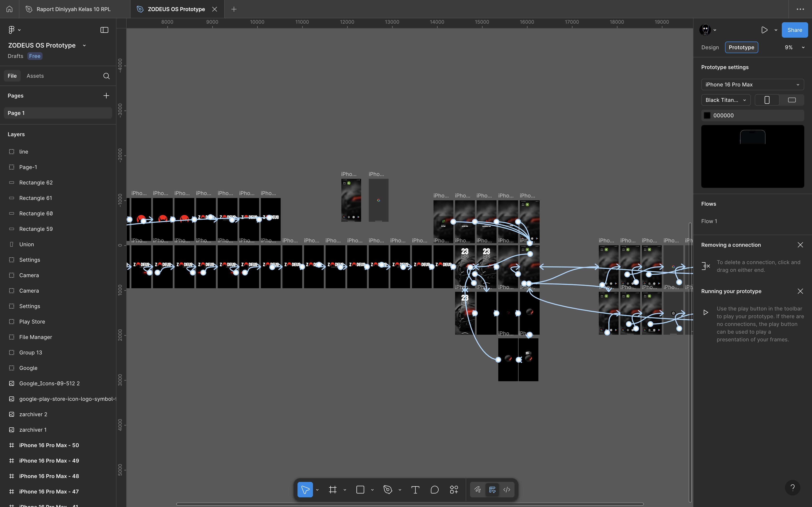This screenshot has width=812, height=507.
Task: Select Rectangle 62 layer in list
Action: [x=36, y=183]
